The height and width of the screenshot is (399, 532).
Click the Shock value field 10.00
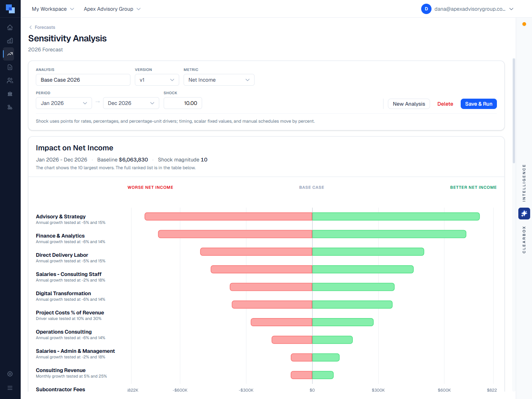(183, 103)
